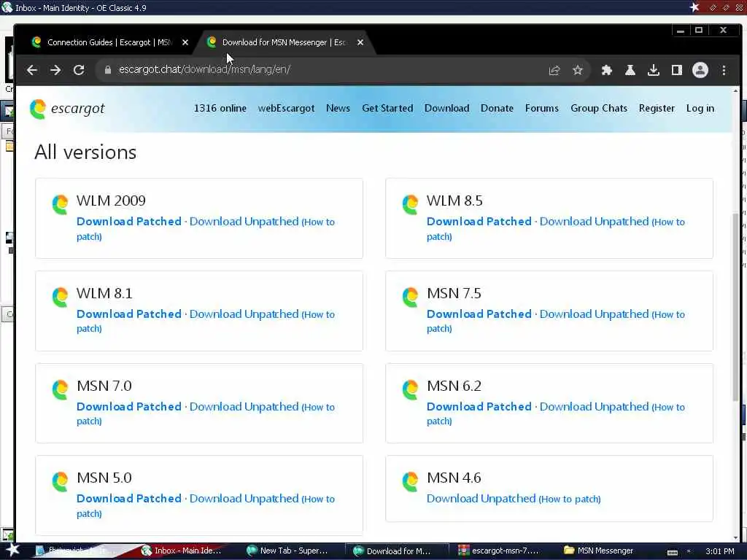Click the MSN 7.5 snail icon
Viewport: 747px width, 560px height.
410,297
